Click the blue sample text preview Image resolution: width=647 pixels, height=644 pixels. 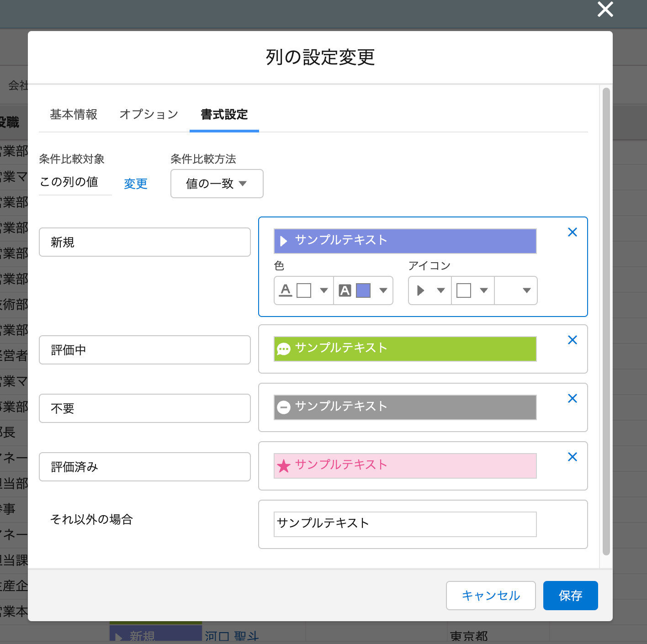pyautogui.click(x=405, y=241)
